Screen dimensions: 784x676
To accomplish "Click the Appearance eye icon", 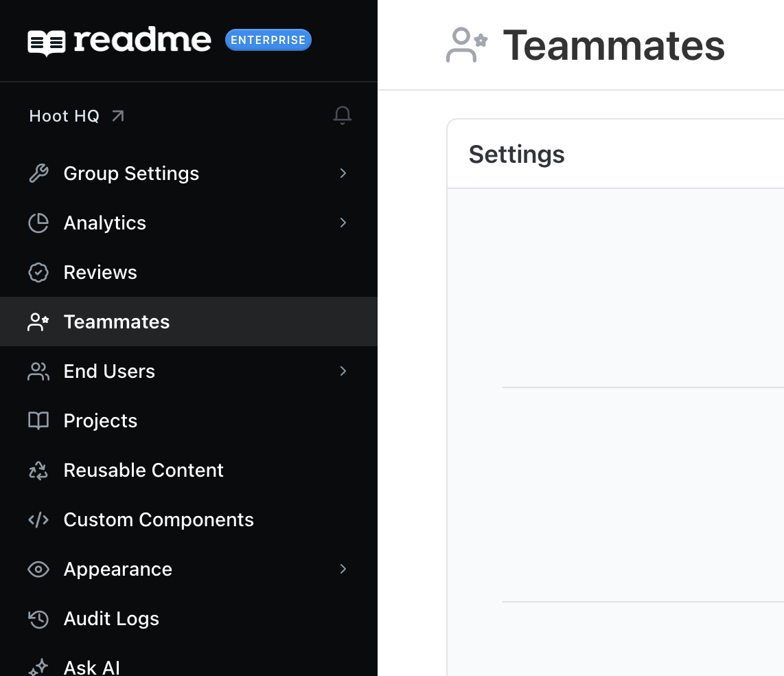I will click(x=38, y=570).
